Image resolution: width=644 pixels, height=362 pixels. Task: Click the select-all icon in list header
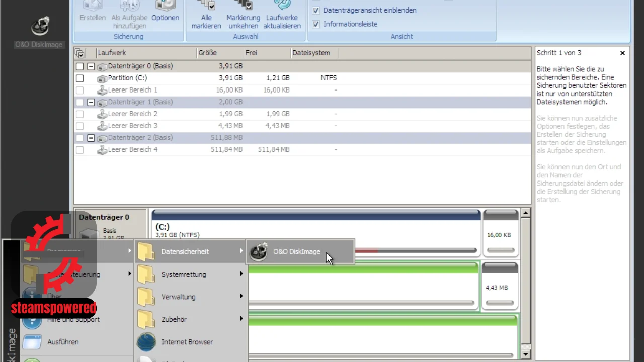click(x=79, y=53)
